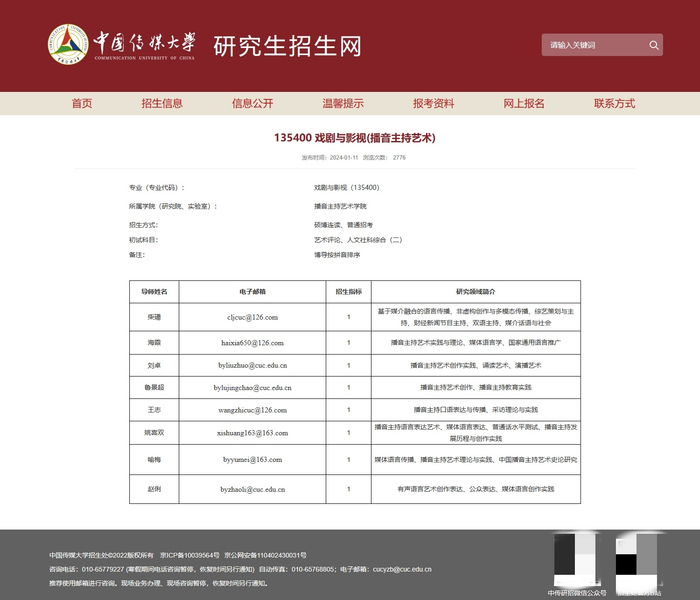Open the 首页 menu item
The height and width of the screenshot is (600, 700).
[82, 104]
